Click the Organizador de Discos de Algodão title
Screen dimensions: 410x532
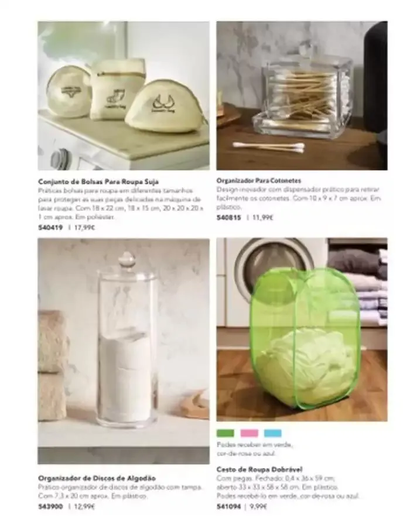[x=97, y=478]
